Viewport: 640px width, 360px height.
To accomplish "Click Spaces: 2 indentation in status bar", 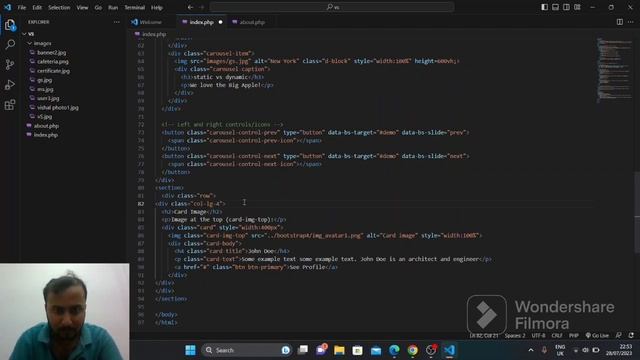I will (515, 336).
